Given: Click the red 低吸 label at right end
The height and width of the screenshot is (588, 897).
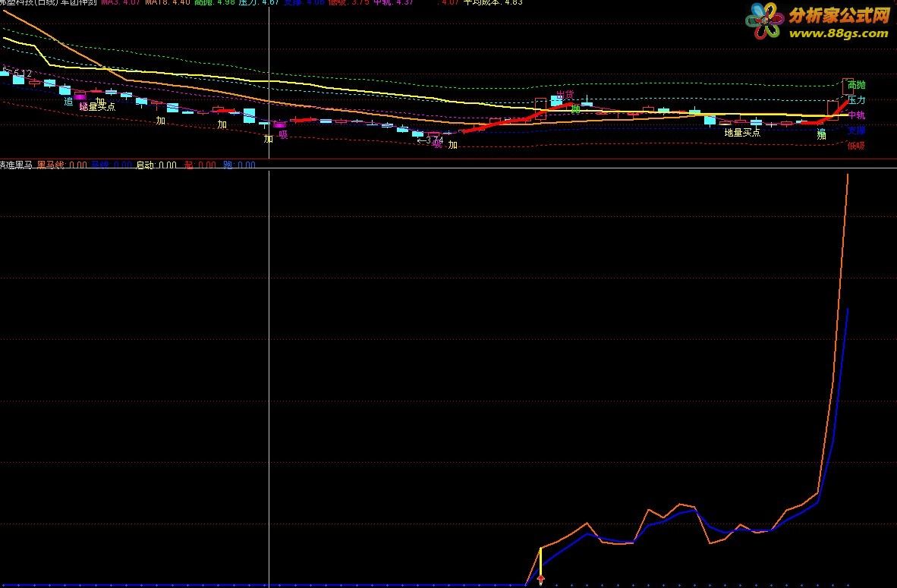Looking at the screenshot, I should click(856, 145).
